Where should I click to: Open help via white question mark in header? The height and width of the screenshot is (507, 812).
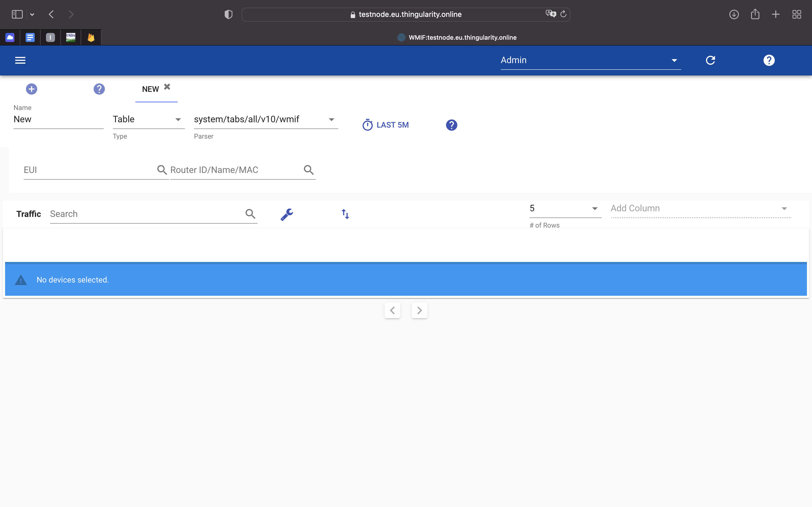[x=769, y=60]
